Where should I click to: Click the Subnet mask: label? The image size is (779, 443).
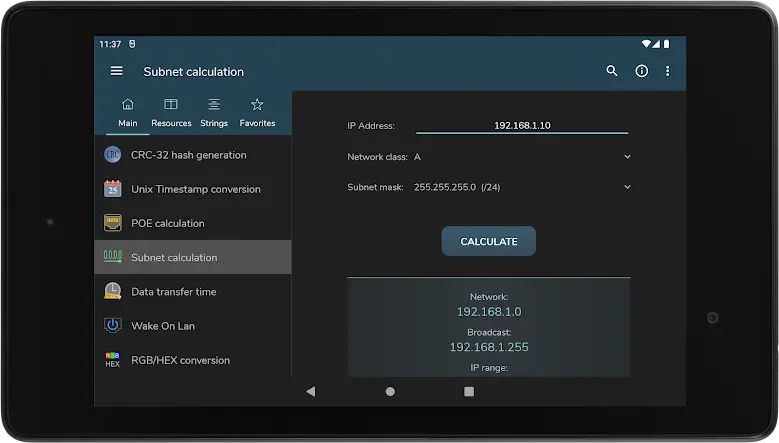pyautogui.click(x=375, y=187)
